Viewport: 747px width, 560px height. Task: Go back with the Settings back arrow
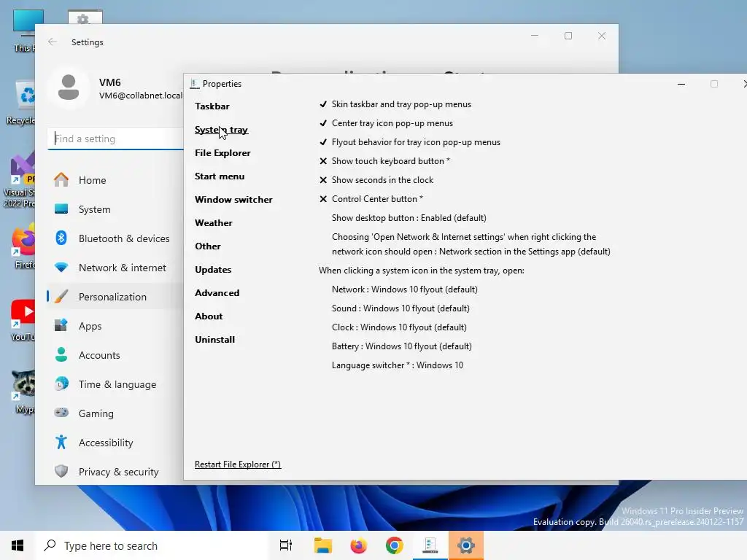[53, 42]
